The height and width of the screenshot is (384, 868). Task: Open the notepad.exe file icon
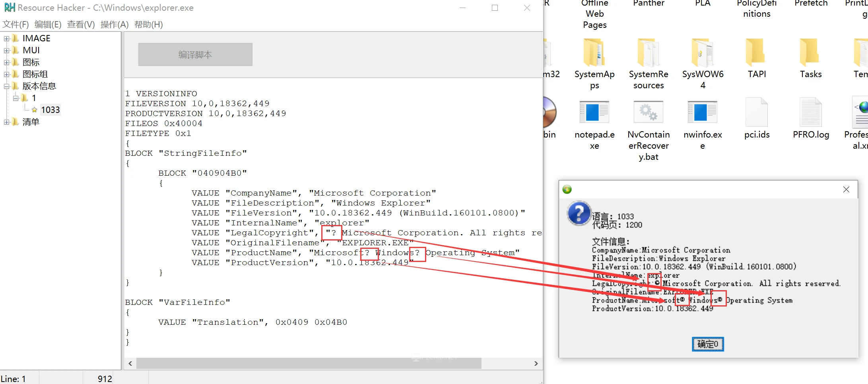point(594,112)
